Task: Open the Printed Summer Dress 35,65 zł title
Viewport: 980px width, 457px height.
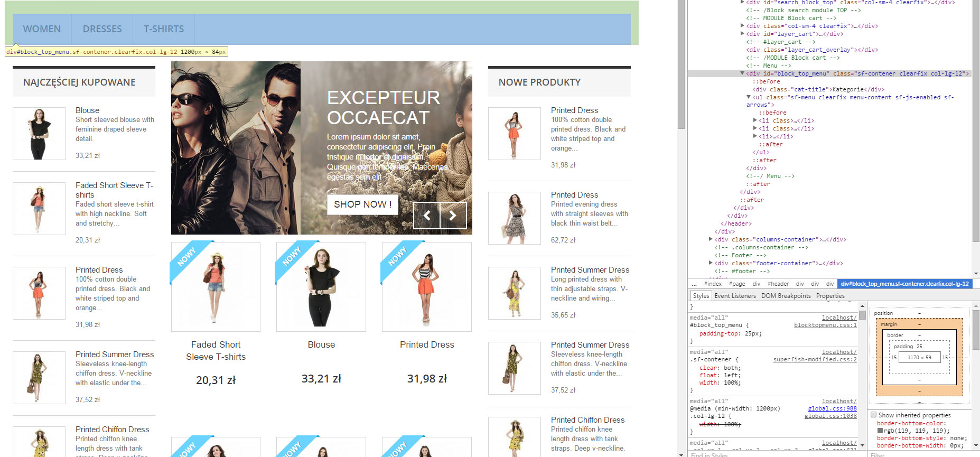Action: click(x=590, y=269)
